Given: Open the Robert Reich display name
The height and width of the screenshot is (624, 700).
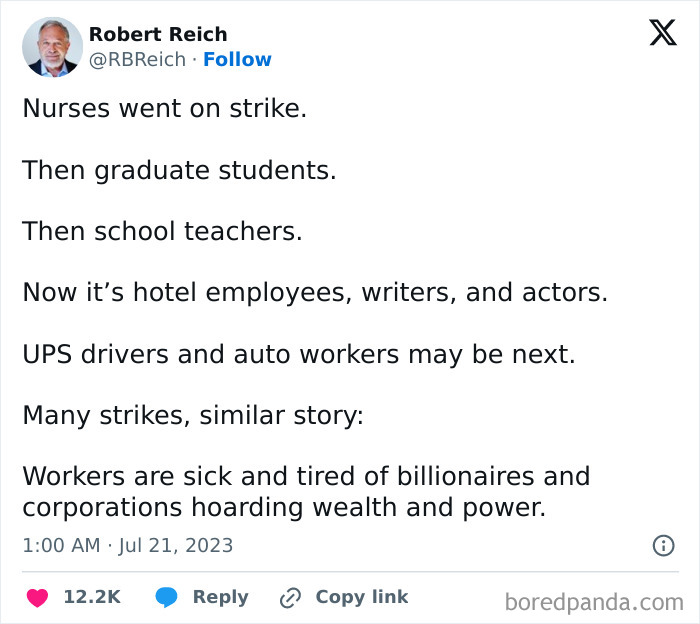Looking at the screenshot, I should pos(158,34).
